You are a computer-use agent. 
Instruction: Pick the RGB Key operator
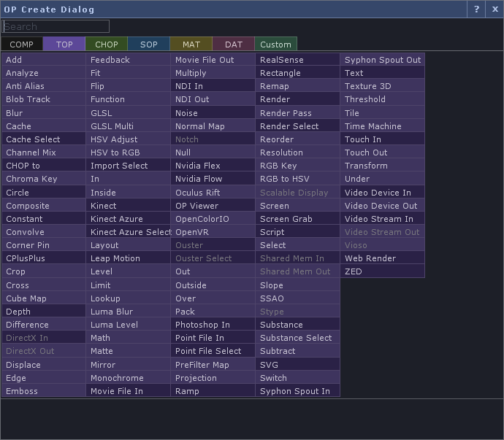(x=297, y=166)
